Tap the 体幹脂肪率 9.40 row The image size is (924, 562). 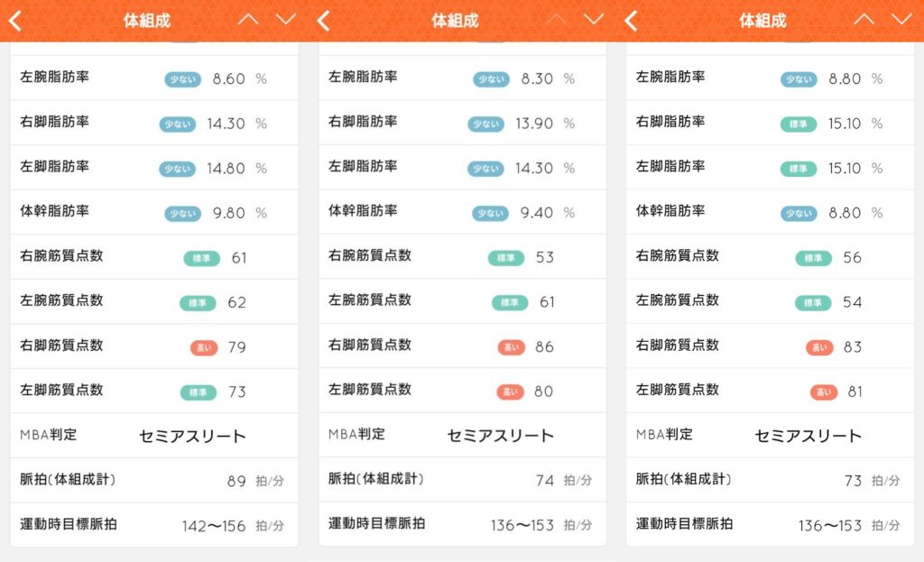click(x=463, y=212)
